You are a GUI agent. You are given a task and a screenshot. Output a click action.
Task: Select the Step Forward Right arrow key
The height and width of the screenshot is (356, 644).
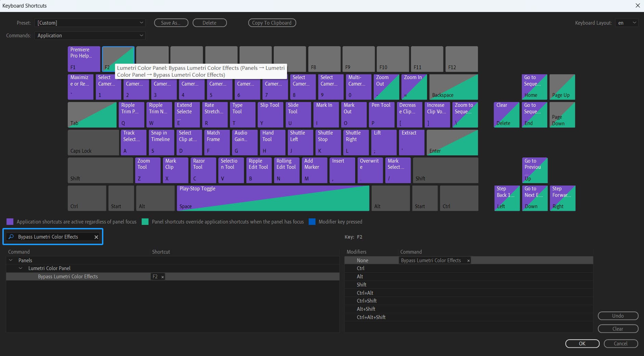(x=563, y=198)
